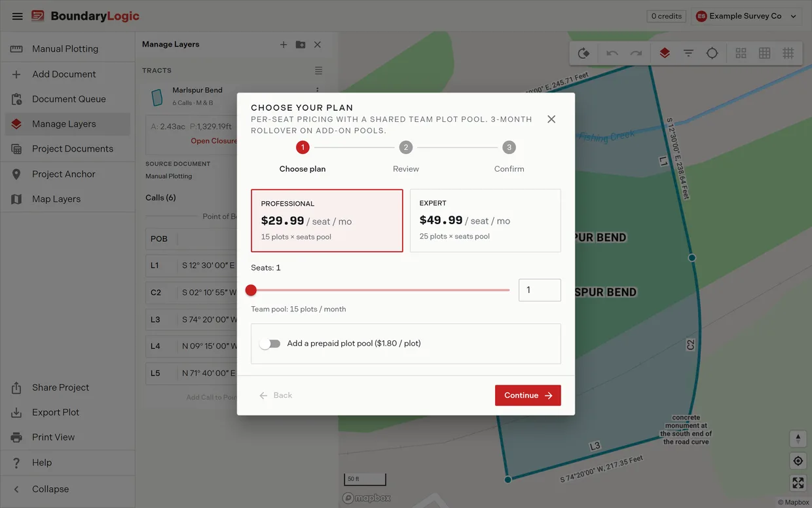The width and height of the screenshot is (812, 508).
Task: Select the Expert plan card
Action: (485, 221)
